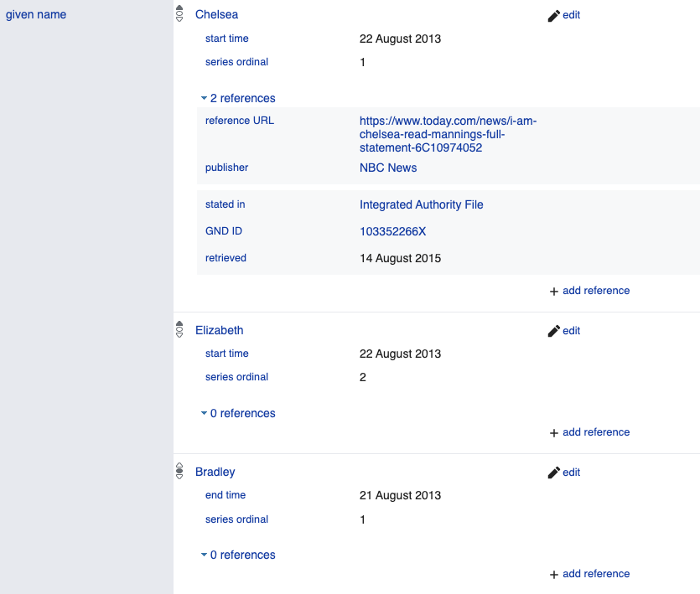Open GND ID value 103352266X
Viewport: 700px width, 594px height.
coord(393,231)
